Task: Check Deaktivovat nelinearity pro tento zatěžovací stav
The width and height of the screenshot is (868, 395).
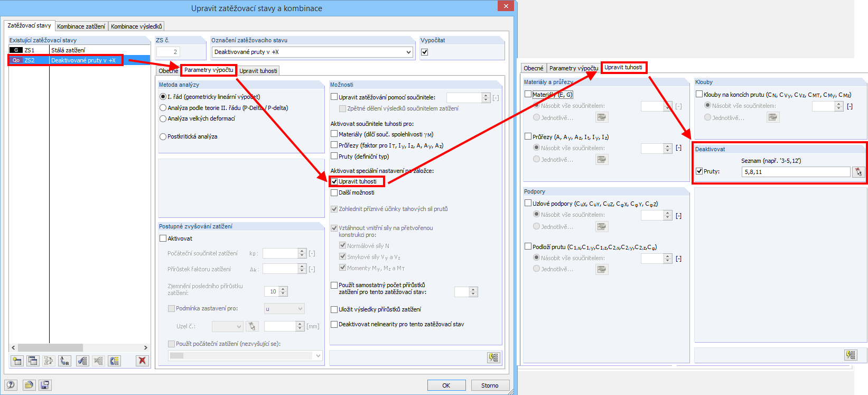Action: tap(334, 324)
